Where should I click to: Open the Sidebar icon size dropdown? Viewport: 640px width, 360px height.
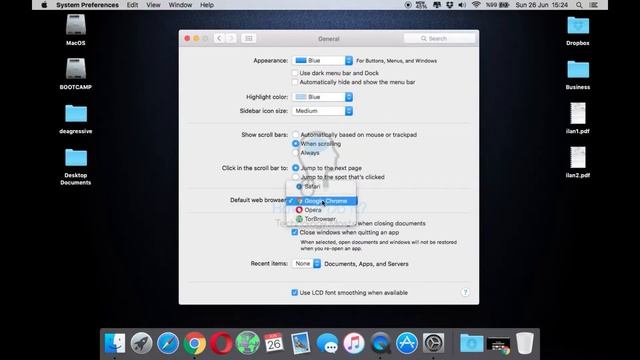pos(322,111)
